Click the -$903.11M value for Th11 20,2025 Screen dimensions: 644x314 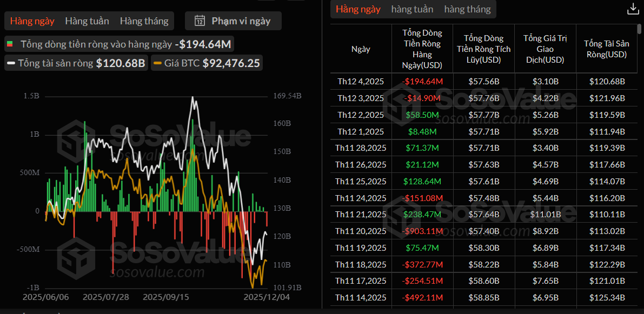coord(422,231)
